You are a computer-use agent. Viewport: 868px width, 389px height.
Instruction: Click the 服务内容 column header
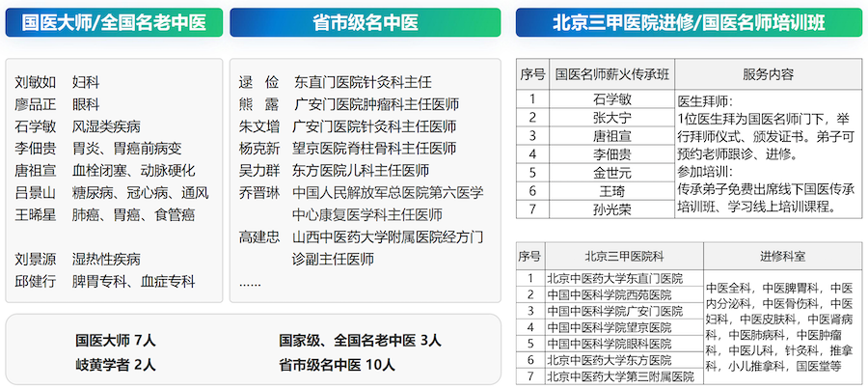point(769,74)
